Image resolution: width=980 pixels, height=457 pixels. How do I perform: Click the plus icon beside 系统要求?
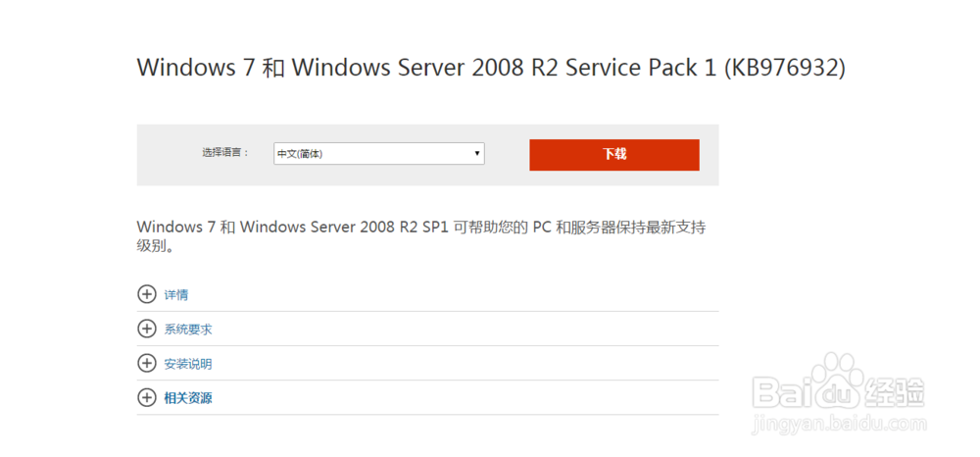click(x=147, y=329)
